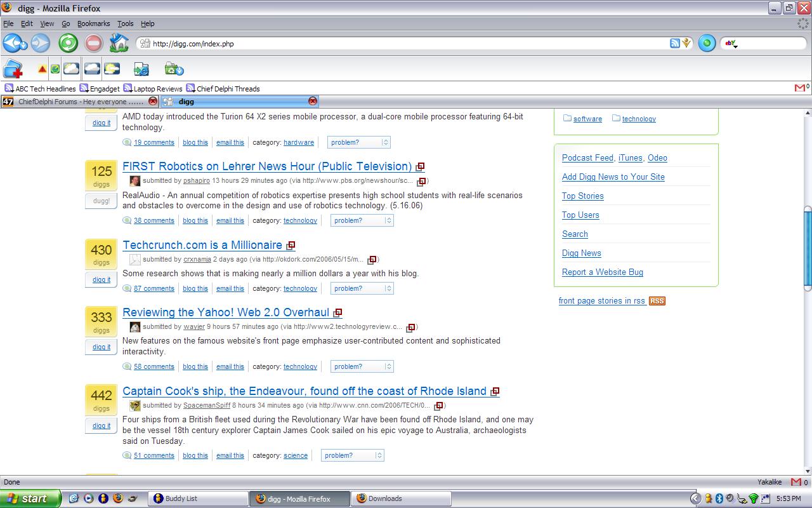Open the problem? dropdown for the AMD Turion story

[358, 142]
